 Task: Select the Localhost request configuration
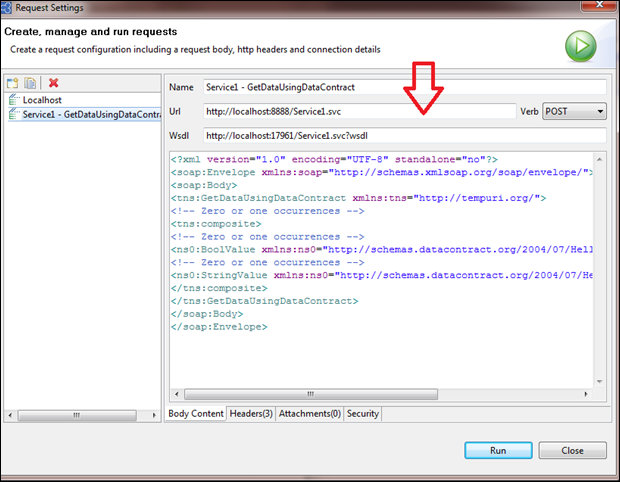(42, 100)
